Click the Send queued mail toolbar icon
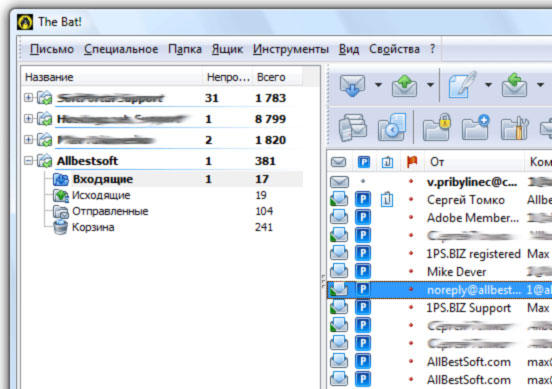552x389 pixels. click(404, 85)
